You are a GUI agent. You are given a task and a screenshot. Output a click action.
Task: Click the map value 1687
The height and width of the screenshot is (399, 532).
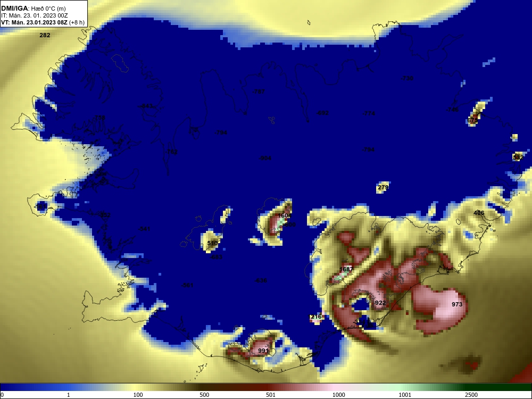point(346,269)
